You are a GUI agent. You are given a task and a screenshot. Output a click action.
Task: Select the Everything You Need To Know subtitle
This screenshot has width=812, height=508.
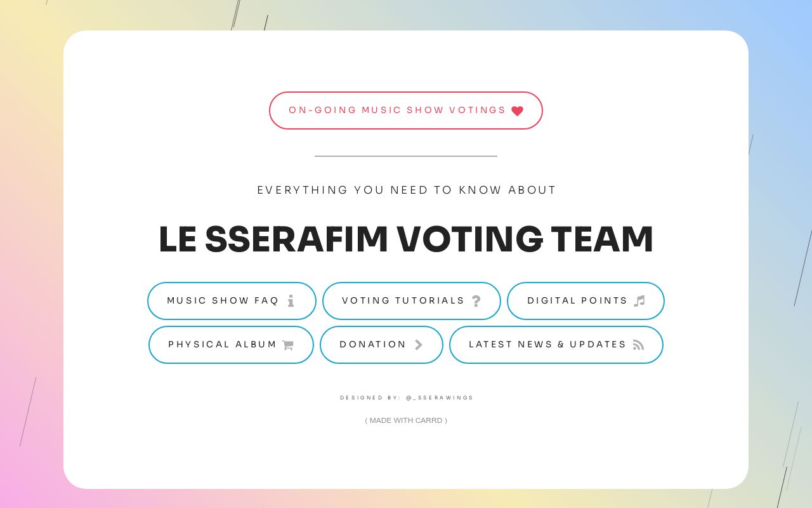[x=406, y=190]
